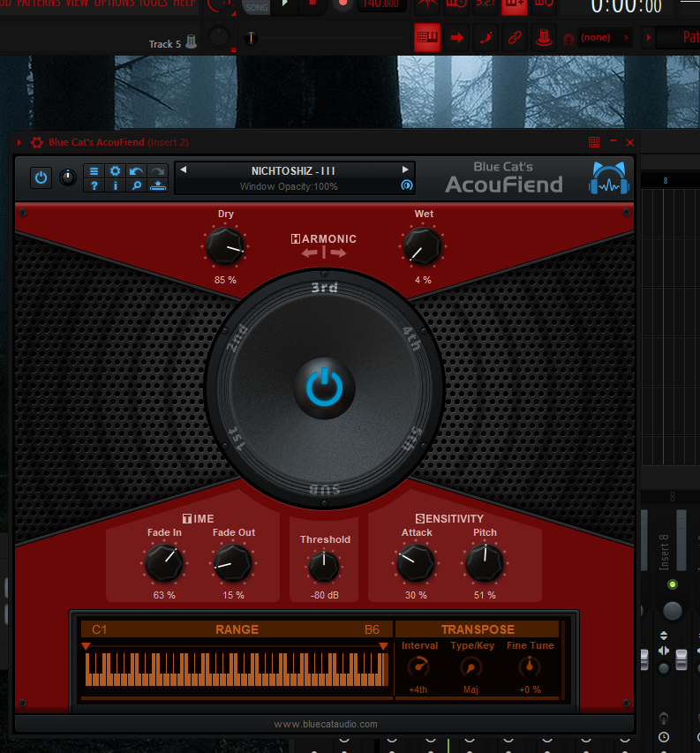Image resolution: width=700 pixels, height=753 pixels.
Task: Open the FL Studio HELP menu
Action: (x=184, y=4)
